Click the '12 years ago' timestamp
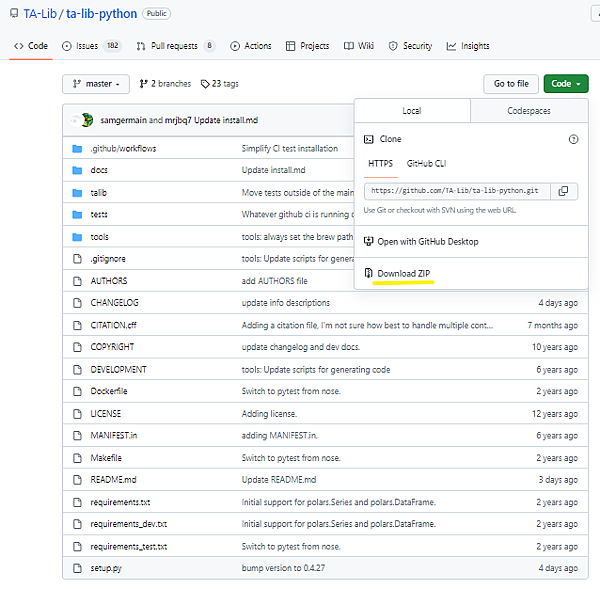 point(555,414)
